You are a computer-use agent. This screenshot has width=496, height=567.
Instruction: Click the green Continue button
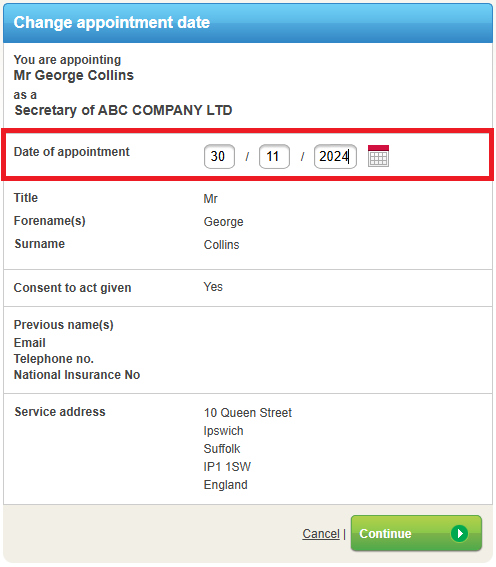[416, 533]
